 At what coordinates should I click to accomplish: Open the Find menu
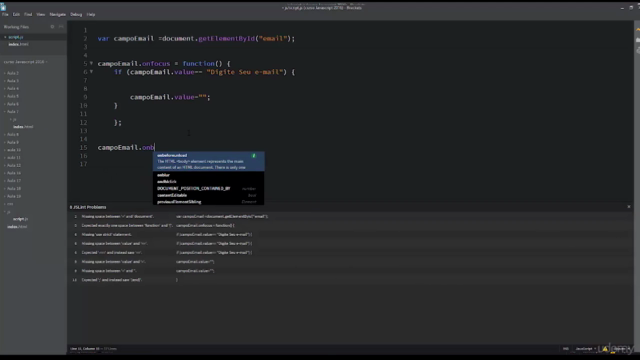[x=28, y=15]
